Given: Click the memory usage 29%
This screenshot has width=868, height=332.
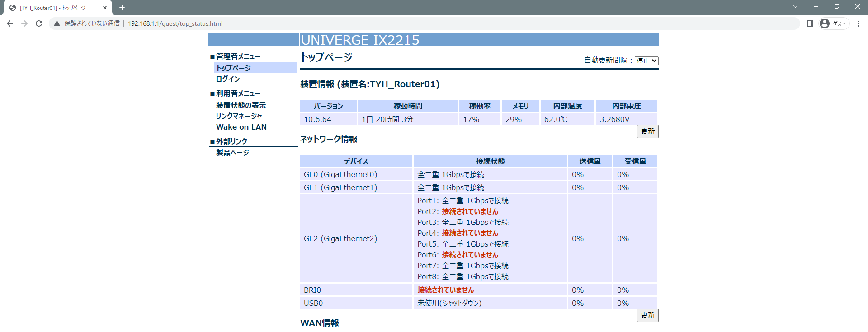Looking at the screenshot, I should coord(514,119).
